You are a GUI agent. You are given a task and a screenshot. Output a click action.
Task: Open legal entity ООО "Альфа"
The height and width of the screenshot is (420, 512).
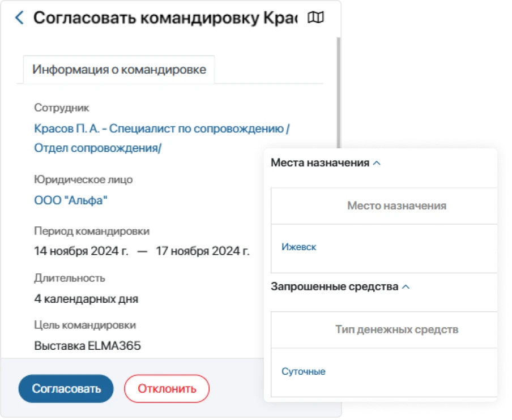point(71,199)
